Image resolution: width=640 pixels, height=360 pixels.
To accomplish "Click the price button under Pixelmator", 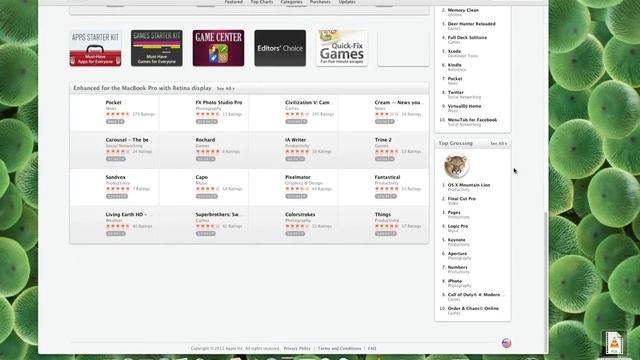I will (x=296, y=196).
